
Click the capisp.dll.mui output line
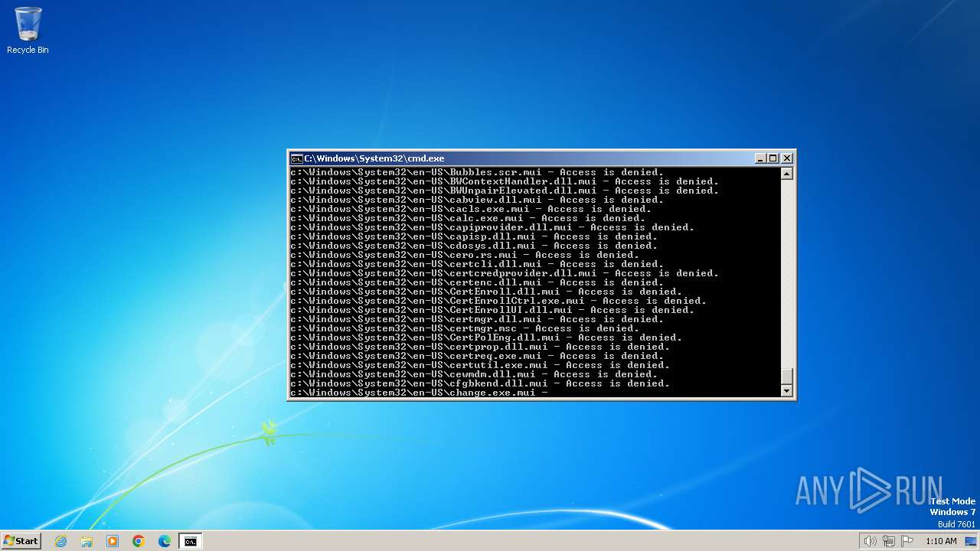click(x=474, y=236)
